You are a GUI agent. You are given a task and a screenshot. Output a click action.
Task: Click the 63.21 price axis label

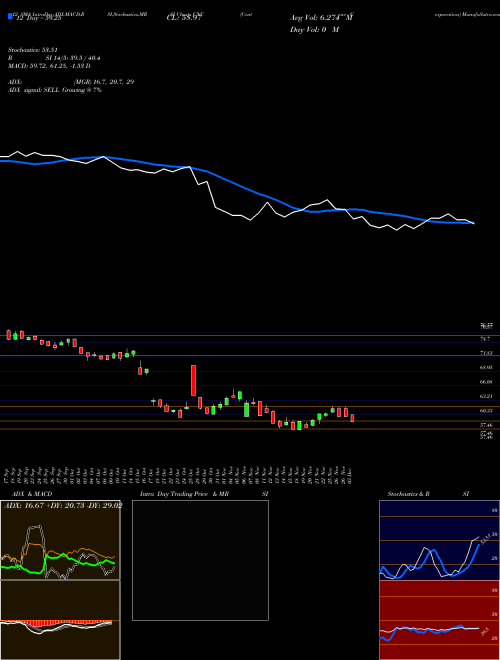[486, 396]
